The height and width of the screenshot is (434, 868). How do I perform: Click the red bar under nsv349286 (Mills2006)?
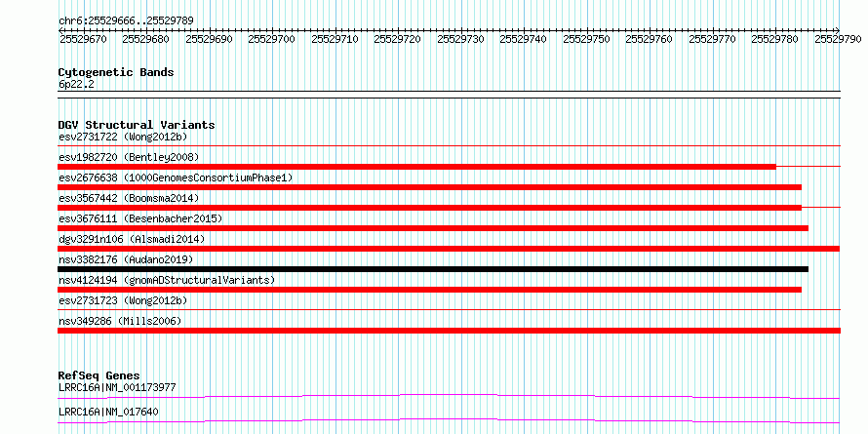(449, 331)
